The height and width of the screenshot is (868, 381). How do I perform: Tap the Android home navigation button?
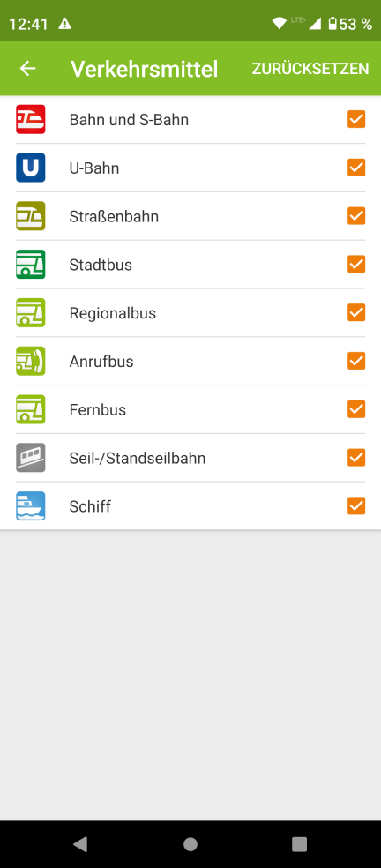pyautogui.click(x=190, y=844)
